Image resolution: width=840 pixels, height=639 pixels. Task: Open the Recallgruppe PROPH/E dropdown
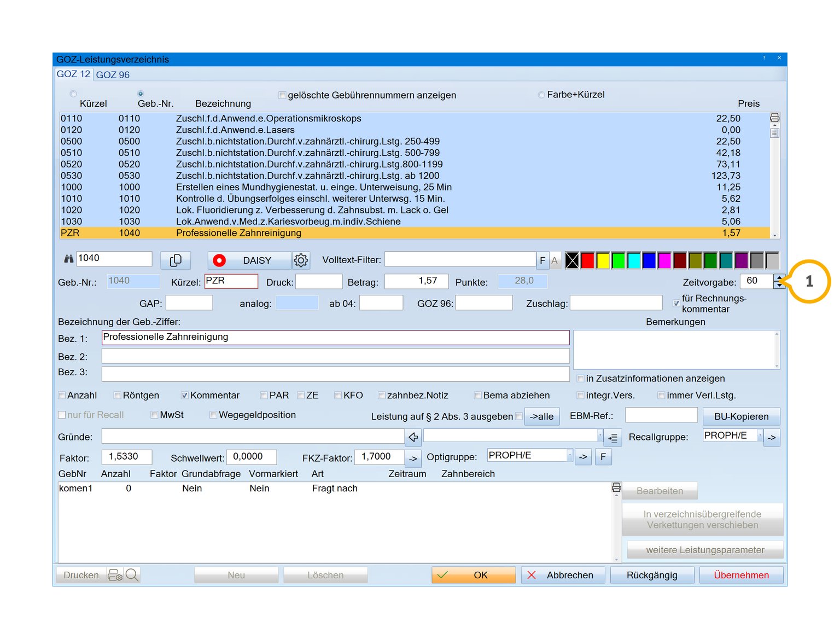[x=760, y=435]
